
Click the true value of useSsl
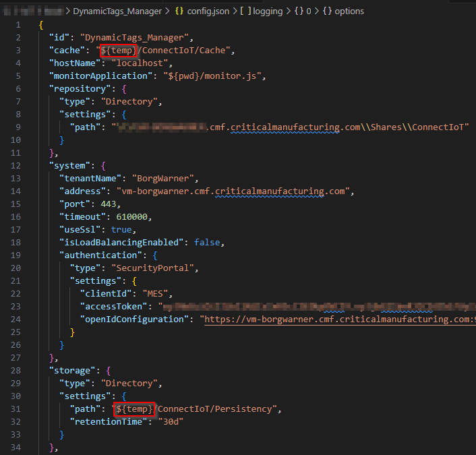click(121, 229)
